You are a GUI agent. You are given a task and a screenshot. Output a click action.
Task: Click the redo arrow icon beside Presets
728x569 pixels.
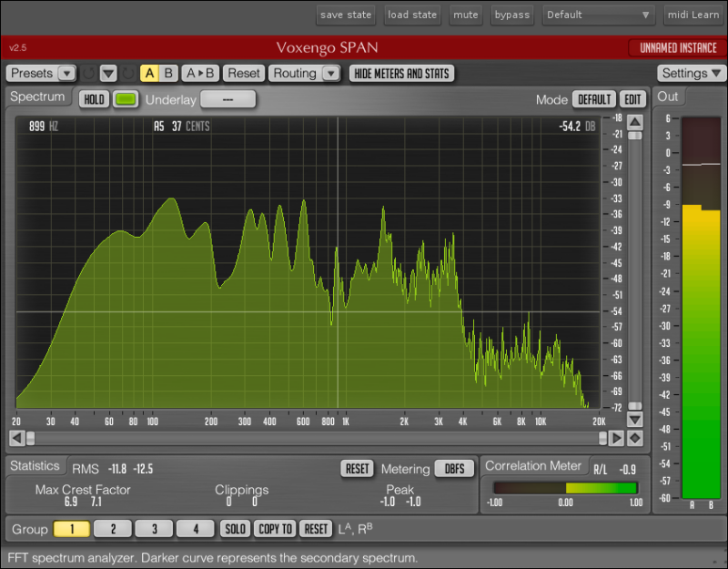click(x=128, y=74)
